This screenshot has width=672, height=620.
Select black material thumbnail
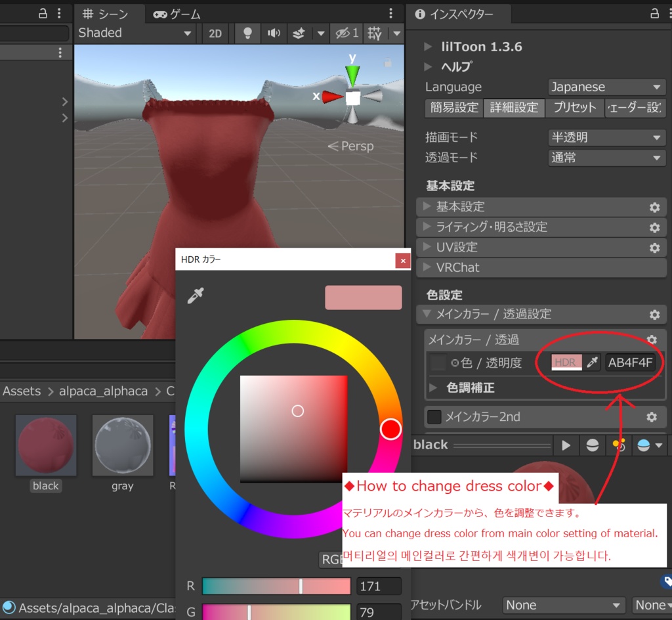pos(45,445)
